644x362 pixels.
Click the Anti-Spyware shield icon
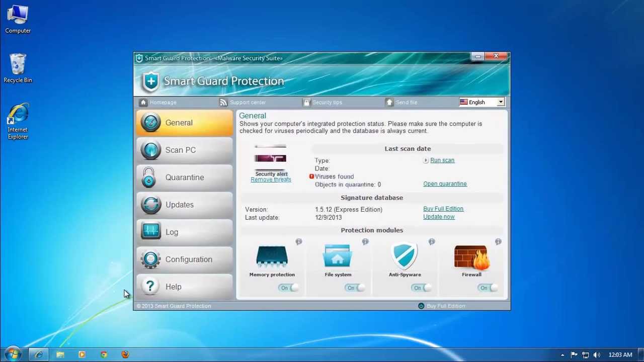(405, 257)
